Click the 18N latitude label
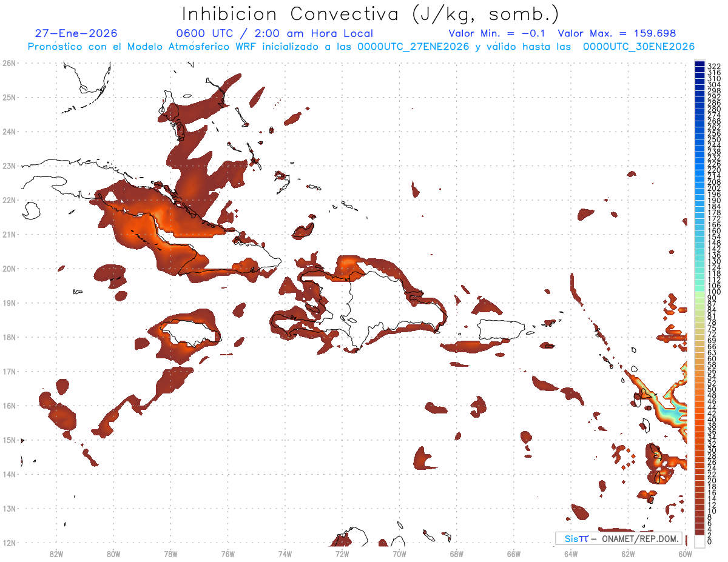The image size is (728, 562). click(8, 337)
